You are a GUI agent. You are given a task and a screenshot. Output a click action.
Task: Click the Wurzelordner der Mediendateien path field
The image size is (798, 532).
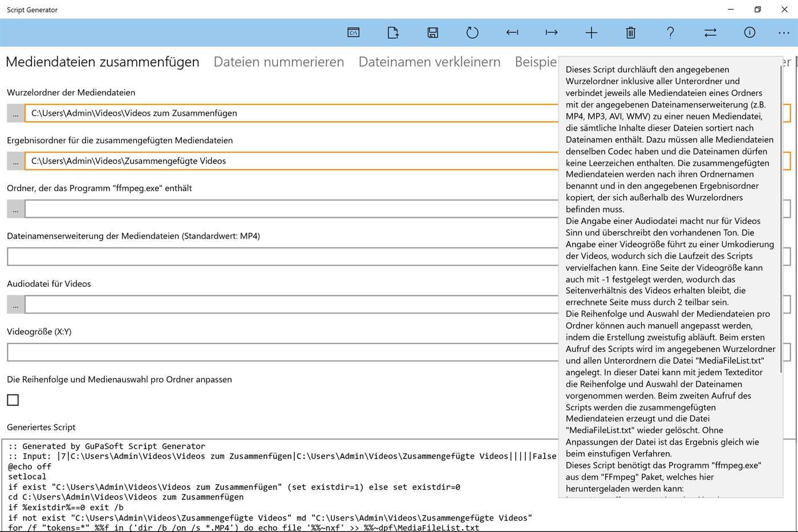pyautogui.click(x=408, y=113)
